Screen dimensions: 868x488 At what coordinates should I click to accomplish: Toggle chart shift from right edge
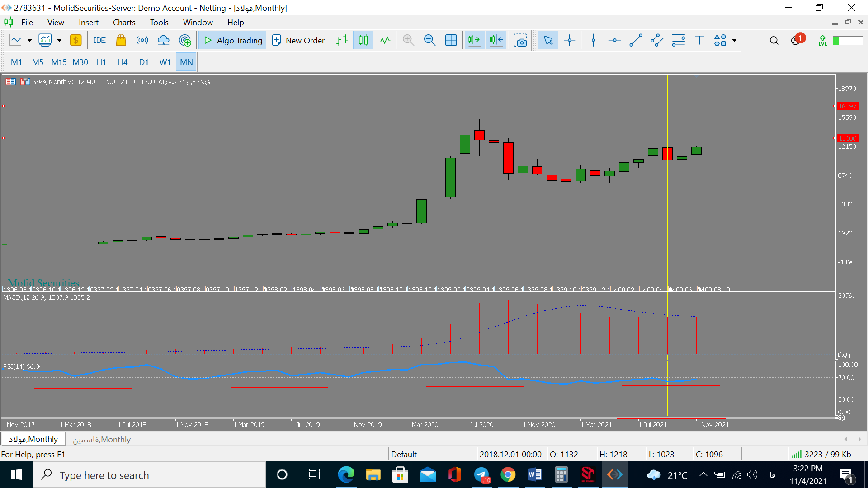(x=496, y=40)
